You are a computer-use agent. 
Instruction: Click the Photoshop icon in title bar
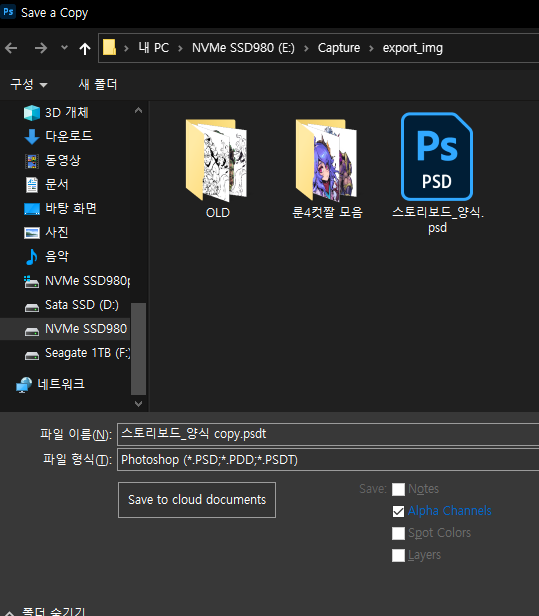[x=8, y=12]
